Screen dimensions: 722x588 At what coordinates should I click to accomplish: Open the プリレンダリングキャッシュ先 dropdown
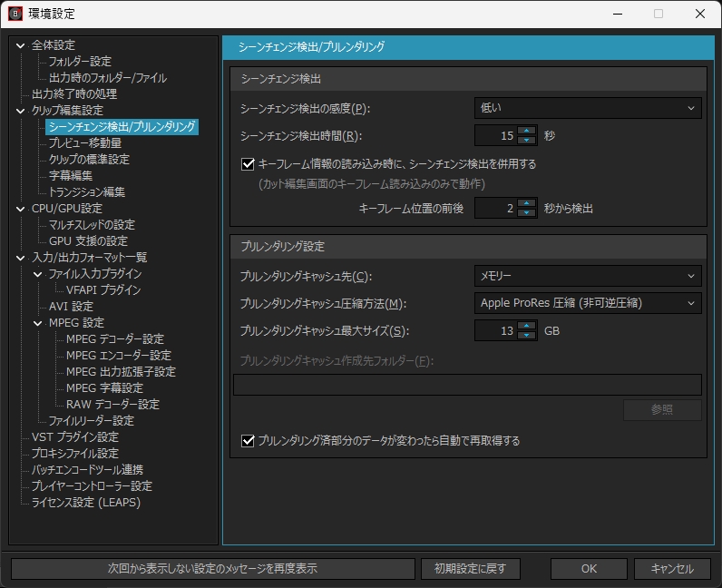(588, 276)
